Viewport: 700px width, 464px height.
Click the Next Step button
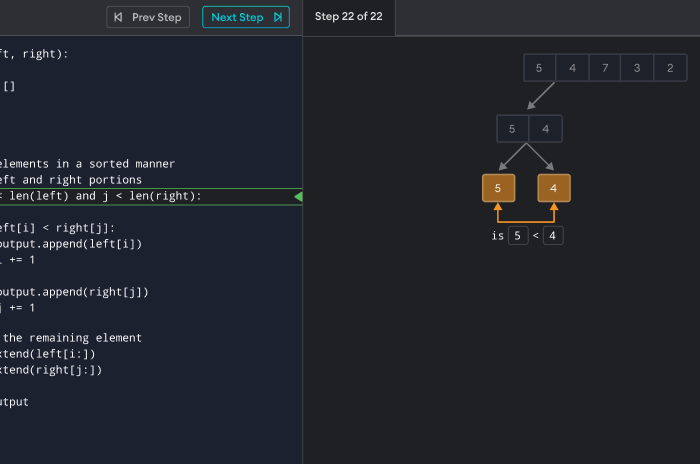[x=245, y=17]
